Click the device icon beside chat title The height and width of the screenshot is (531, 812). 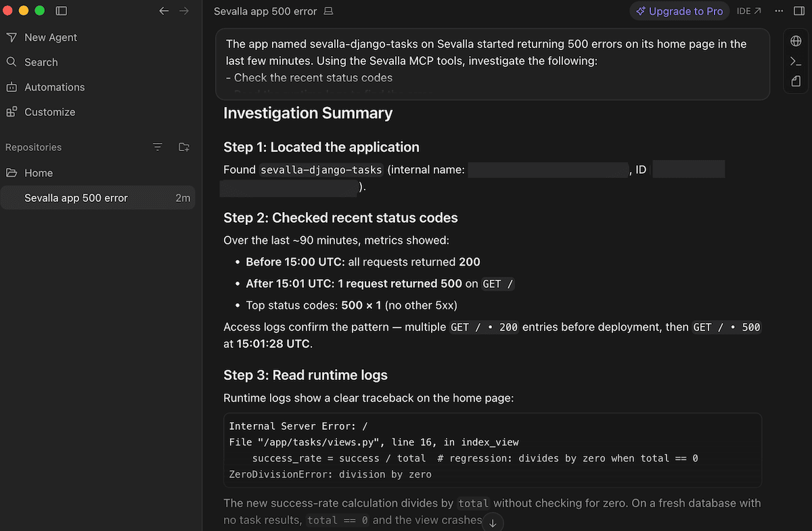click(x=329, y=12)
